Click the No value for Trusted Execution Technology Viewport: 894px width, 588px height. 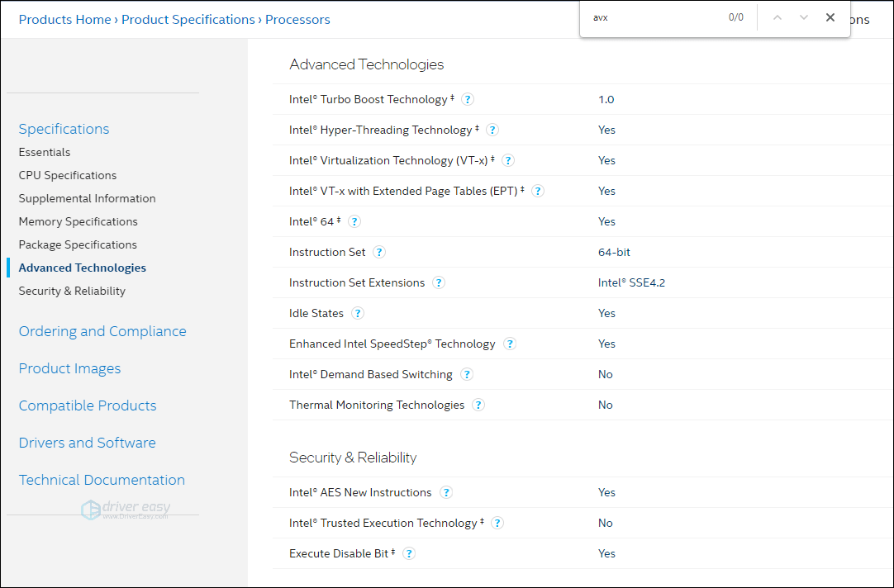(x=606, y=523)
